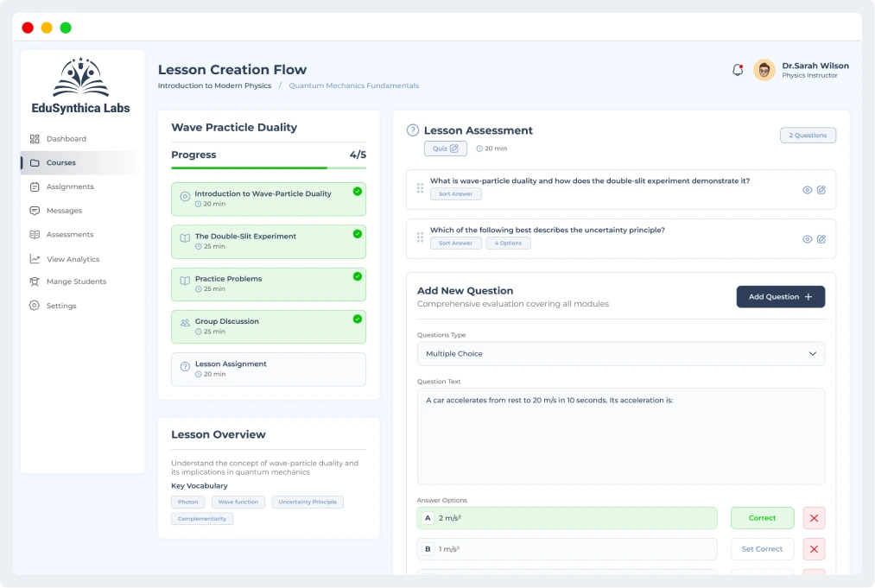Open Assignments in the sidebar

[x=70, y=187]
